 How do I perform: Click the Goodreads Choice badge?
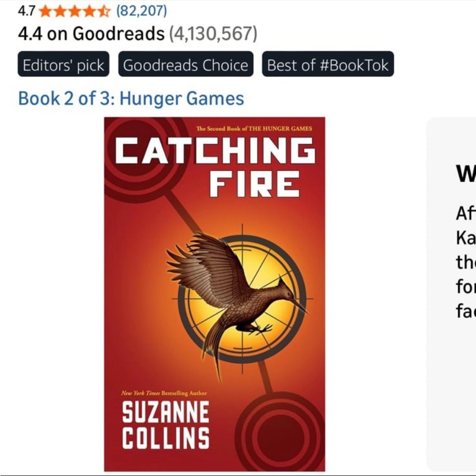186,65
